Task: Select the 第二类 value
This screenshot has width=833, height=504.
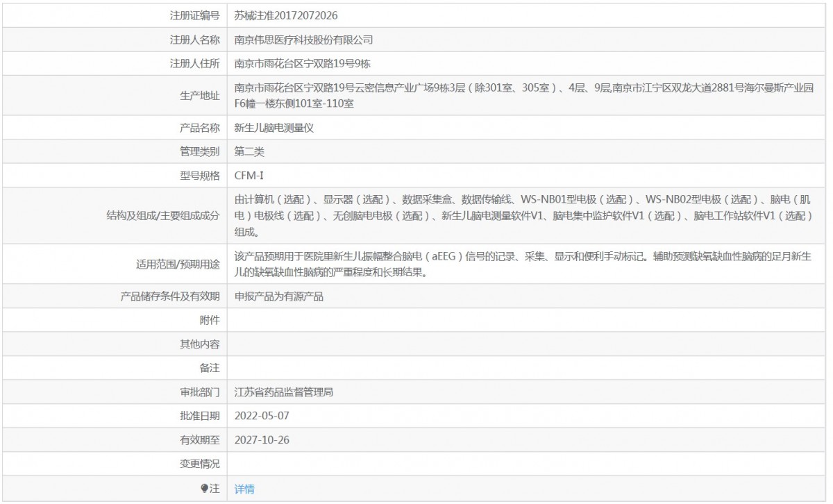Action: point(249,151)
